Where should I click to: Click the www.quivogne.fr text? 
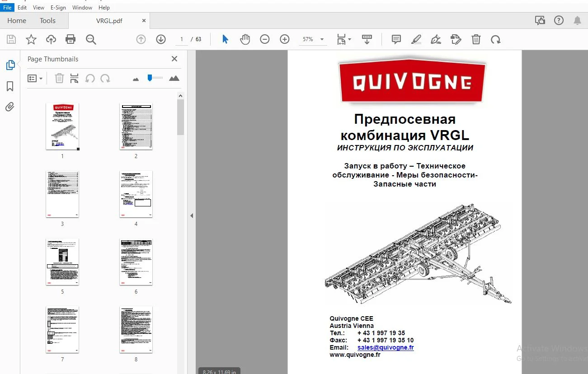pyautogui.click(x=355, y=355)
